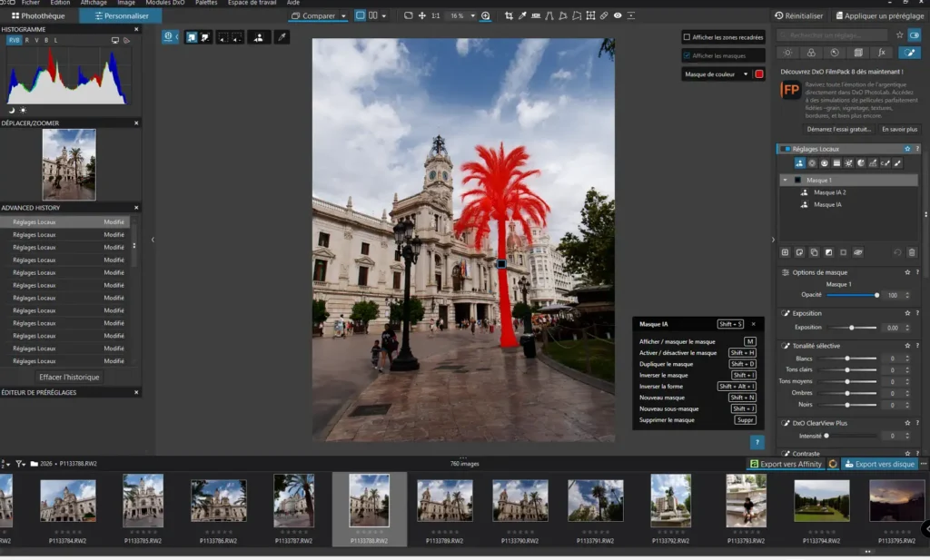
Task: Select the ReTouch bandage tool
Action: (604, 16)
